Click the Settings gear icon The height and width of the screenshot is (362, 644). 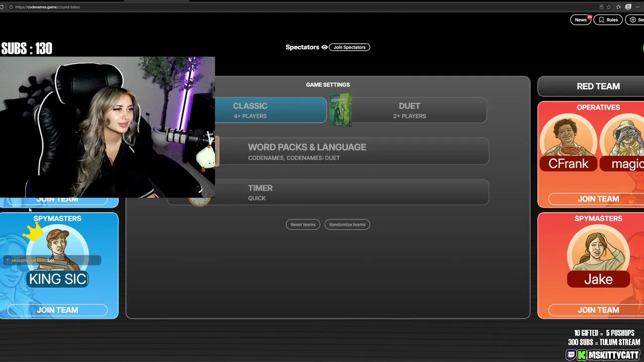pyautogui.click(x=633, y=20)
